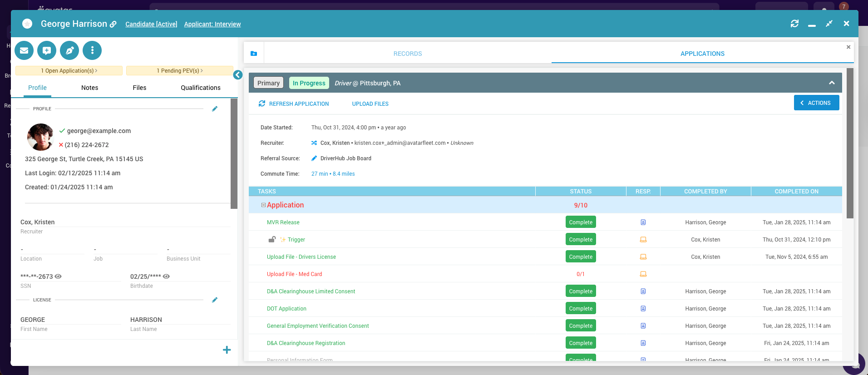
Task: Collapse the Application task group
Action: click(x=263, y=205)
